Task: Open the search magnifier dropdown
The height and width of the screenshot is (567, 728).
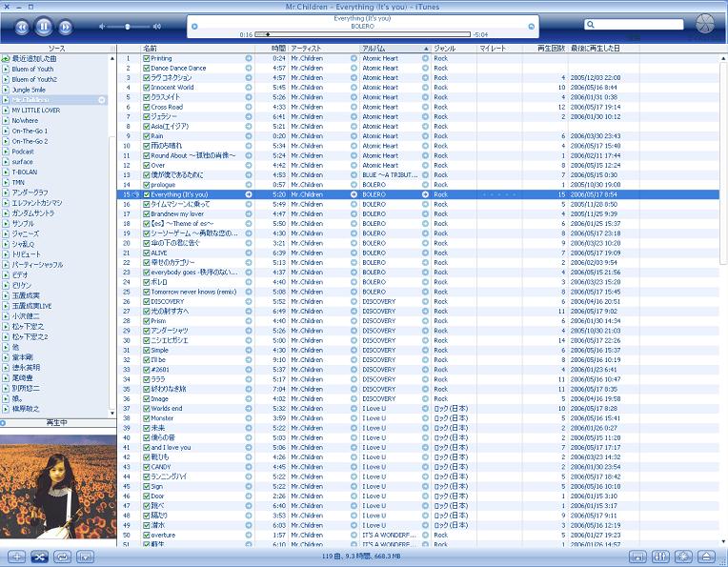Action: [x=590, y=24]
